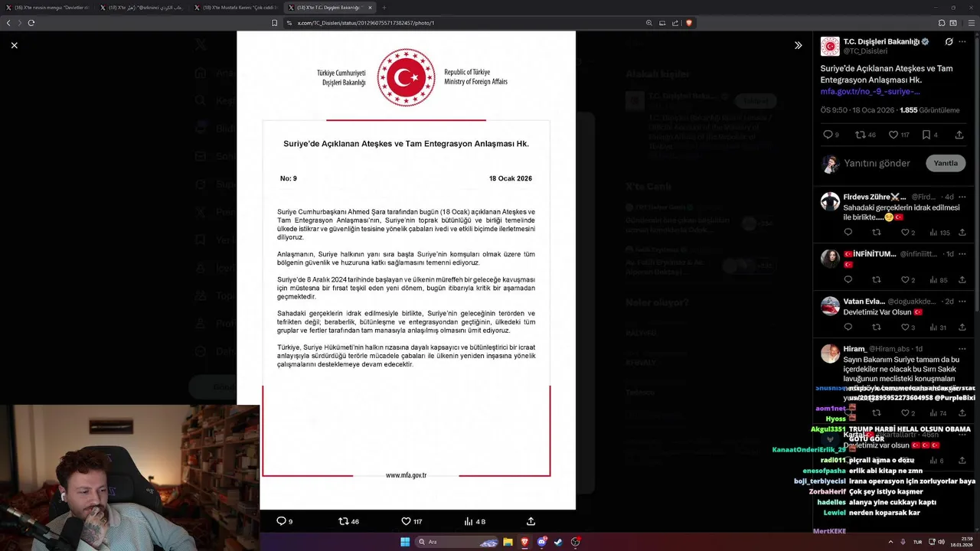
Task: Open ministry profile avatar in sidebar
Action: [830, 46]
